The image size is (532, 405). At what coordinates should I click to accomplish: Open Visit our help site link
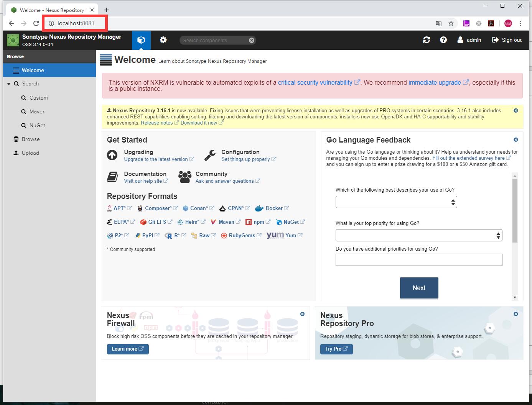click(x=146, y=181)
